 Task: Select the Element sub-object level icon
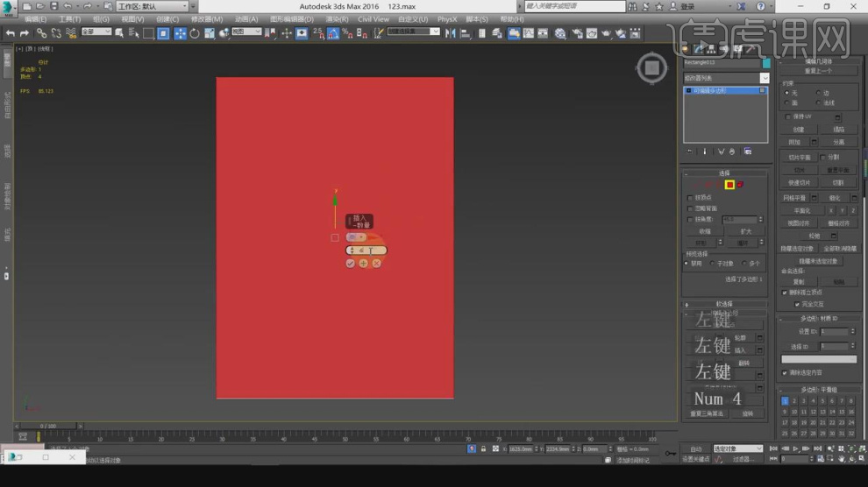(740, 185)
